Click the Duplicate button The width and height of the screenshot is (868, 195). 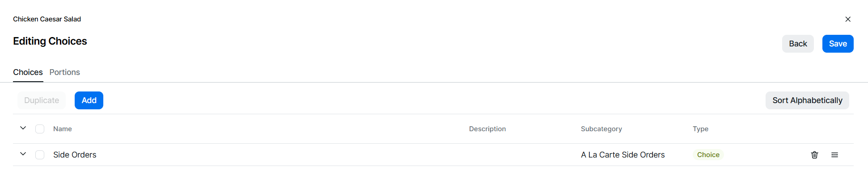pyautogui.click(x=42, y=100)
